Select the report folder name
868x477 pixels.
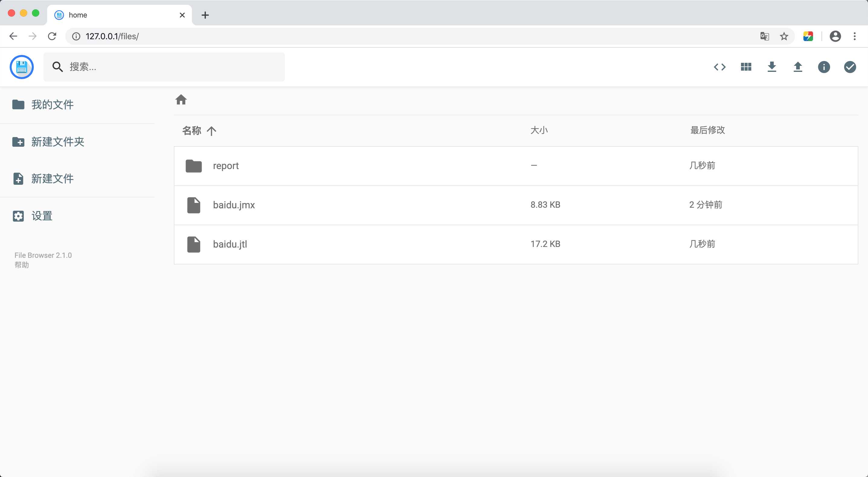pos(226,166)
